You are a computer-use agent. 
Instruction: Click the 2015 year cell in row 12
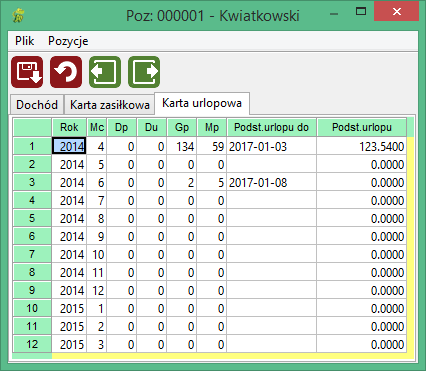pos(69,344)
